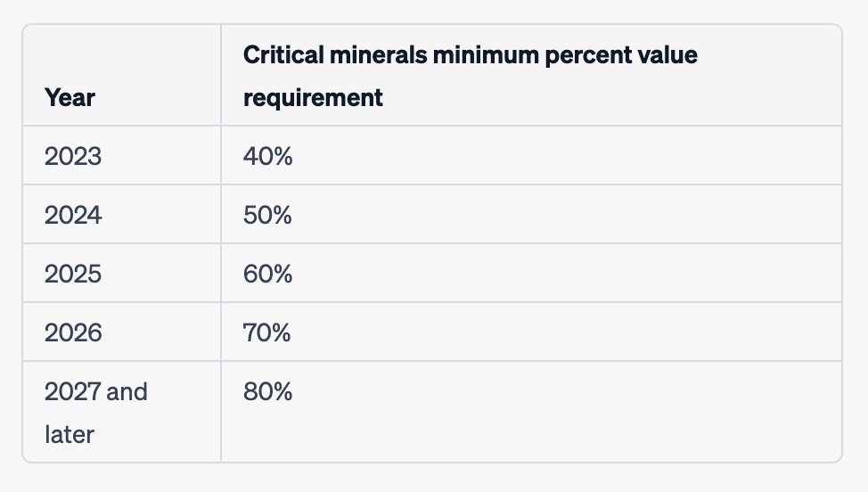868x492 pixels.
Task: Click the word later in last row
Action: (69, 434)
